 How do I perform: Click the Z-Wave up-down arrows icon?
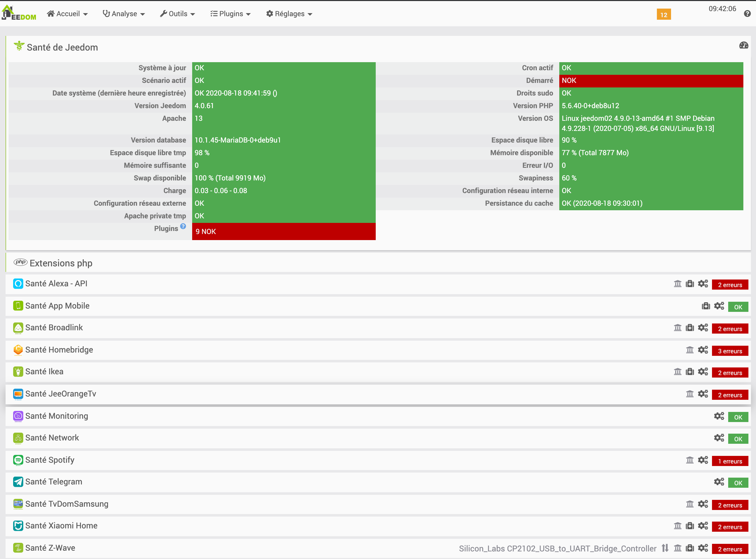click(665, 548)
